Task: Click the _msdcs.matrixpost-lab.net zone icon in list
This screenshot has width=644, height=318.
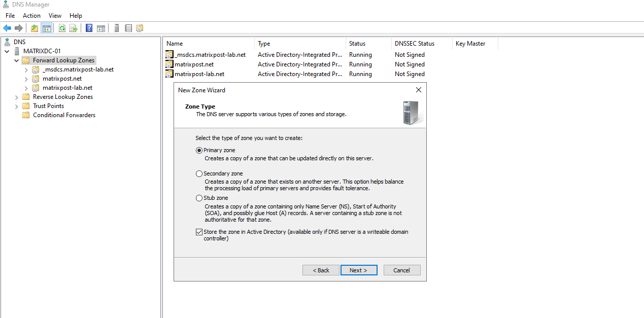Action: pyautogui.click(x=170, y=55)
